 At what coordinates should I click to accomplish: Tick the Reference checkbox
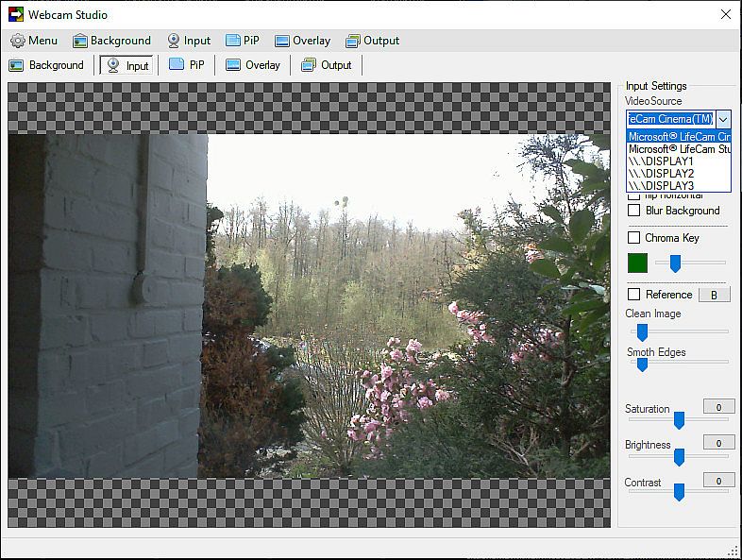[x=633, y=294]
